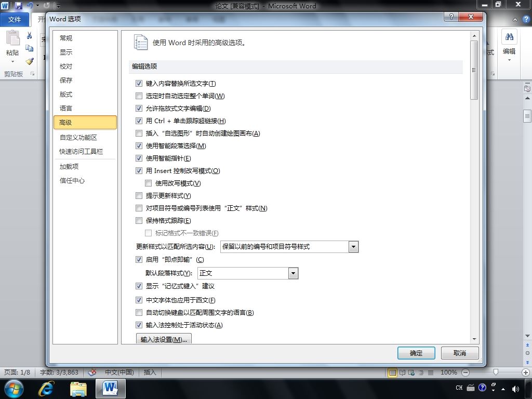Toggle 用 Ctrl + 单击跟踪超链接 checkbox

tap(139, 121)
